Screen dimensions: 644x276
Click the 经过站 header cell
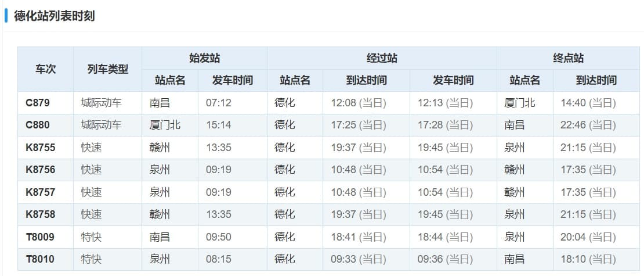click(x=382, y=58)
